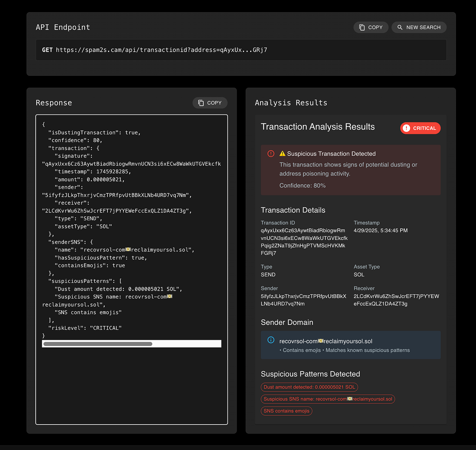476x450 pixels.
Task: Click the magnifier icon on New Search
Action: click(400, 28)
